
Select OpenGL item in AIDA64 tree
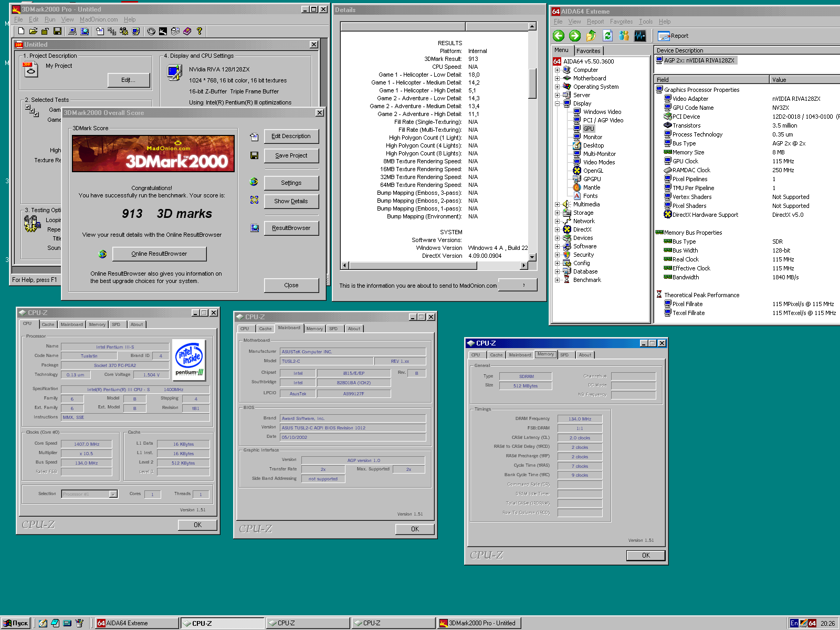[x=593, y=171]
